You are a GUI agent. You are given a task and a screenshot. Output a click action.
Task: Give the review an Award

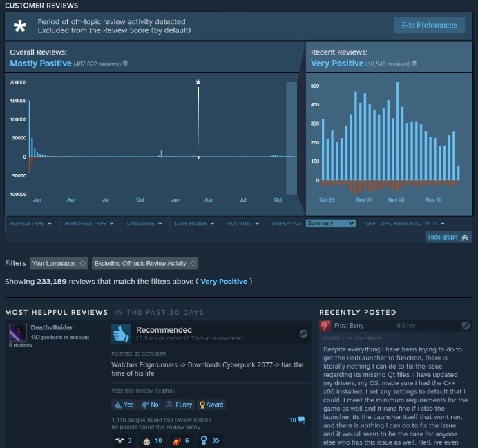tap(211, 405)
